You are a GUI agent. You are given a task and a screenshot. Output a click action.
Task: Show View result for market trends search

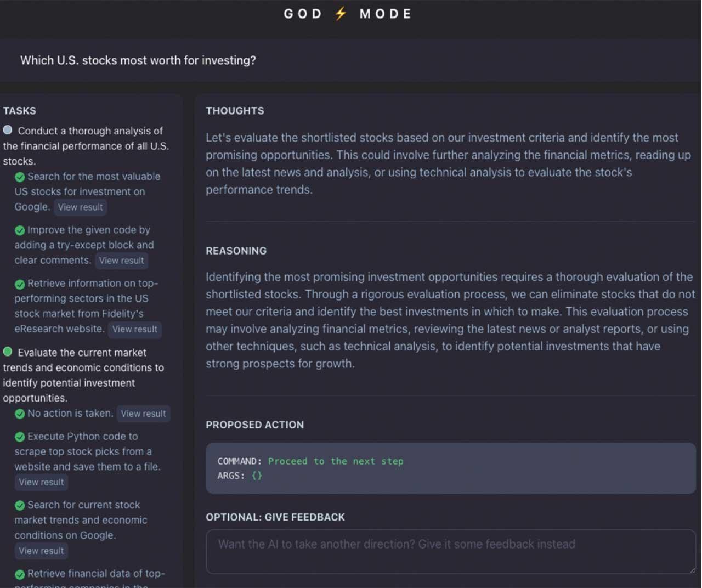pyautogui.click(x=41, y=551)
